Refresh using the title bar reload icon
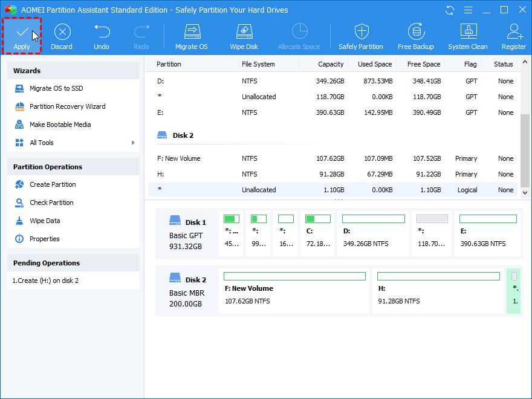The image size is (532, 399). point(449,10)
